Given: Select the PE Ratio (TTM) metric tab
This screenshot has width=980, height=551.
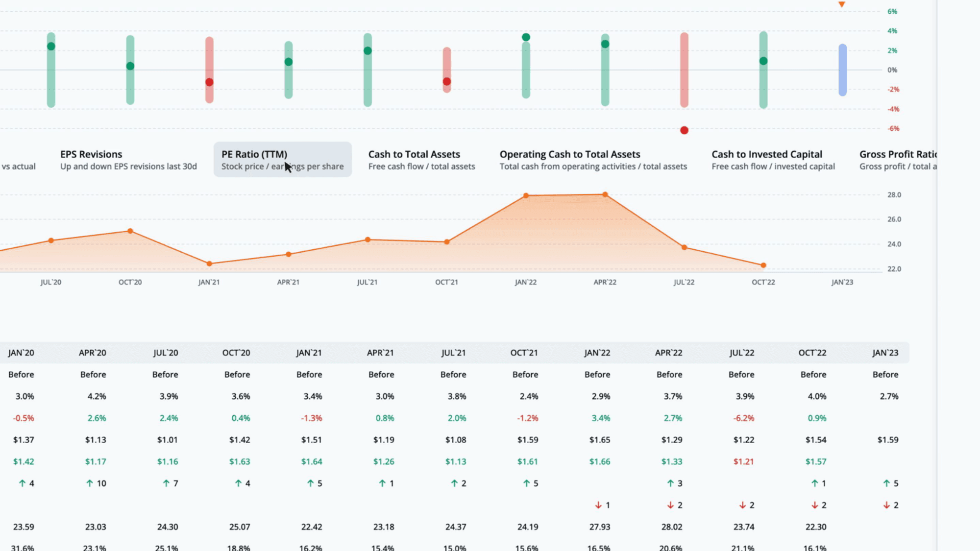Looking at the screenshot, I should tap(283, 160).
